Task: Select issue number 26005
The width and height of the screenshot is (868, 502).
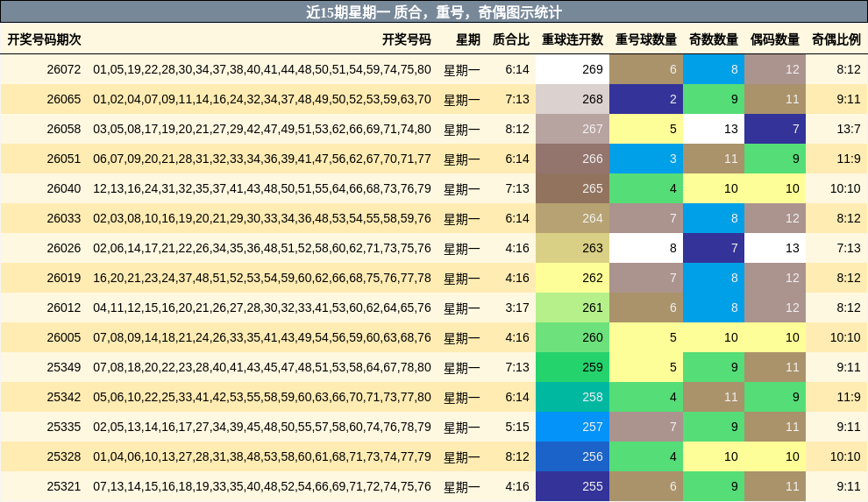Action: (64, 338)
